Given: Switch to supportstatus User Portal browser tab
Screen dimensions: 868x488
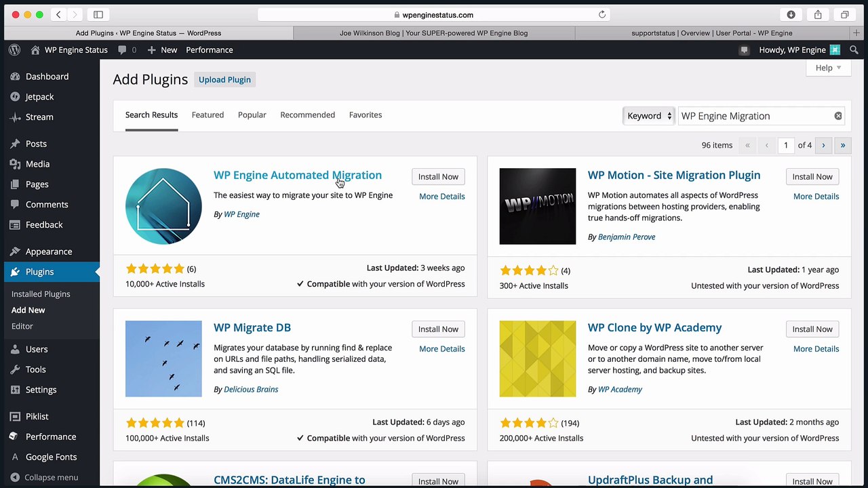Looking at the screenshot, I should 711,33.
